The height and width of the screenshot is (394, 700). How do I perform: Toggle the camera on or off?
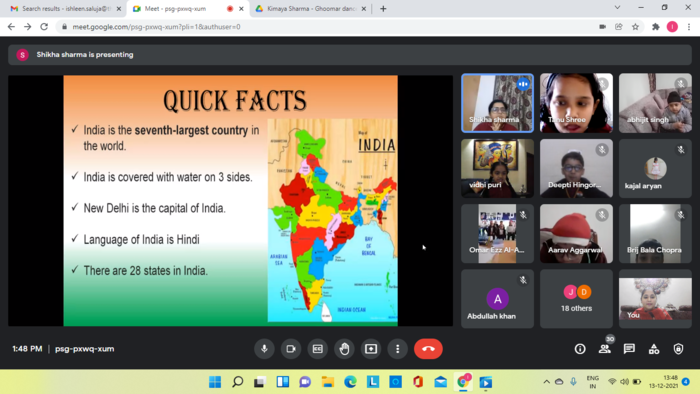pyautogui.click(x=291, y=349)
